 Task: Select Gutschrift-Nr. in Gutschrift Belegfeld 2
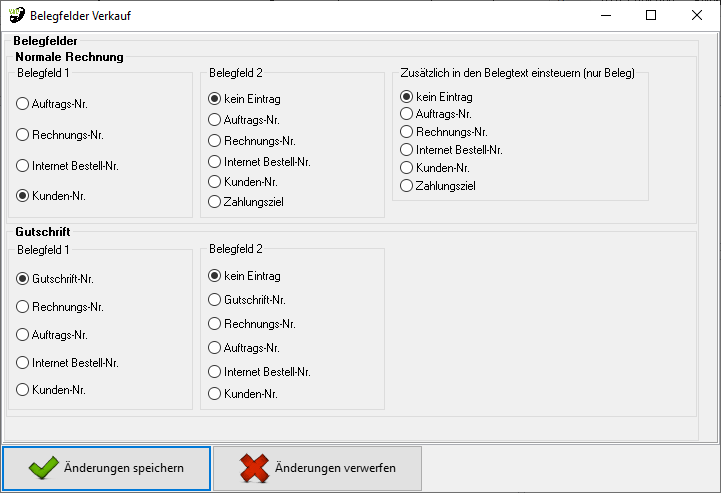pos(215,299)
